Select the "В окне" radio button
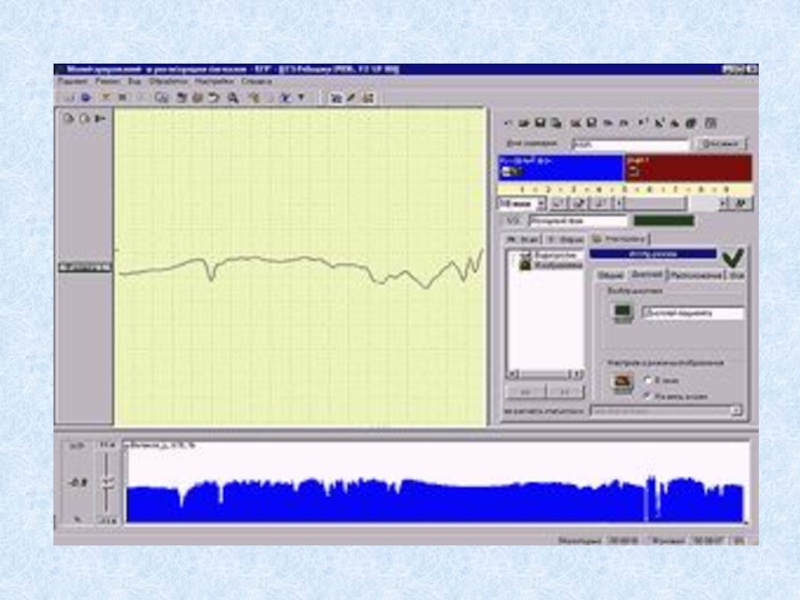 (x=648, y=381)
